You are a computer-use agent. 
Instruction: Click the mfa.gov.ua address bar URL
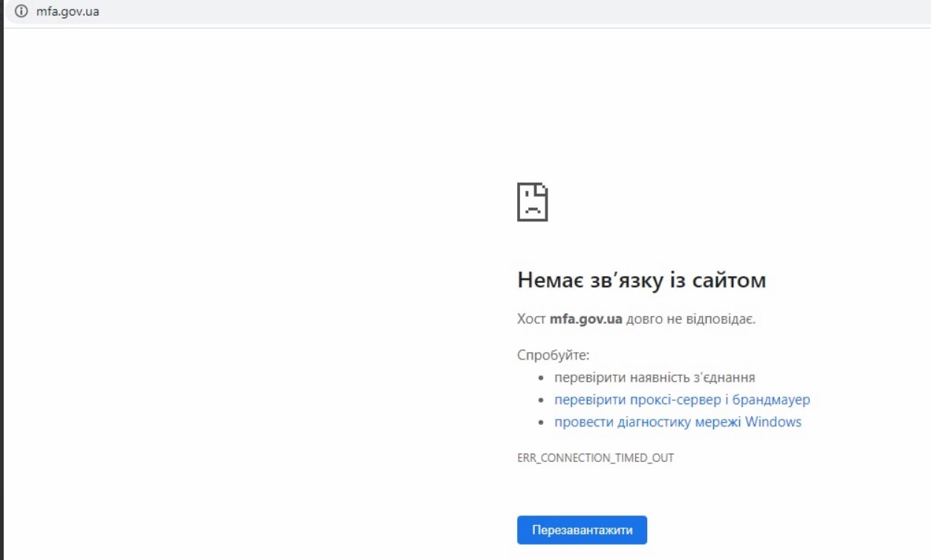68,11
